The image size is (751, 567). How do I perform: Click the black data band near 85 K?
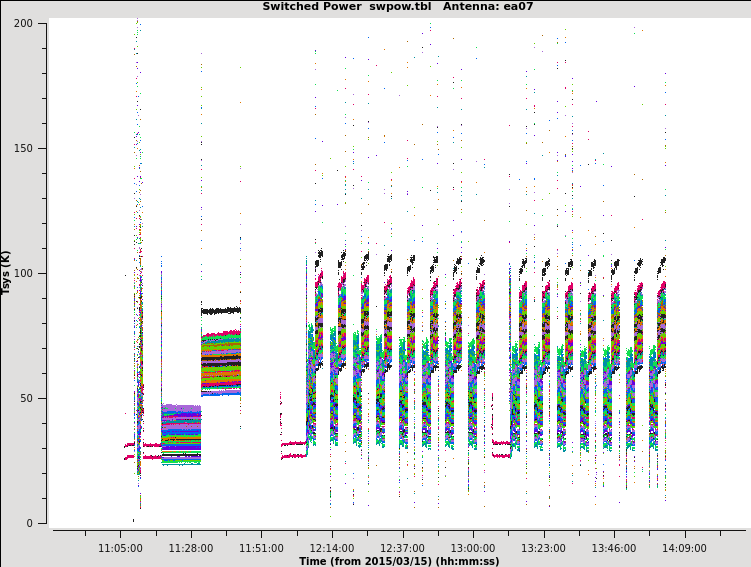click(x=220, y=310)
